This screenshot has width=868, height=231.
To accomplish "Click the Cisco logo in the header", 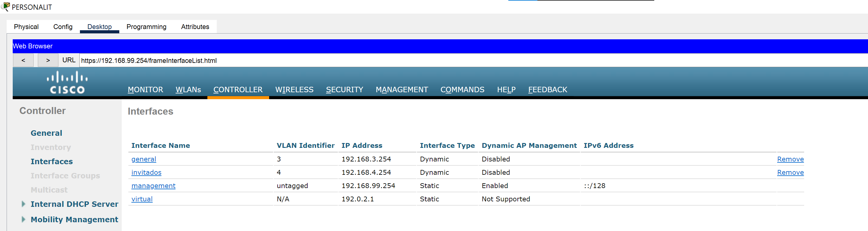I will (67, 82).
